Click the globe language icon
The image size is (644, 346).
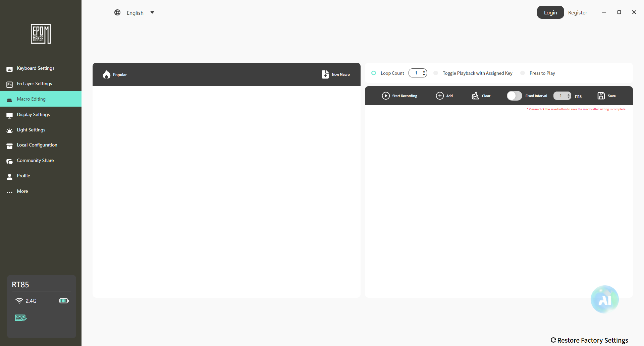coord(117,12)
